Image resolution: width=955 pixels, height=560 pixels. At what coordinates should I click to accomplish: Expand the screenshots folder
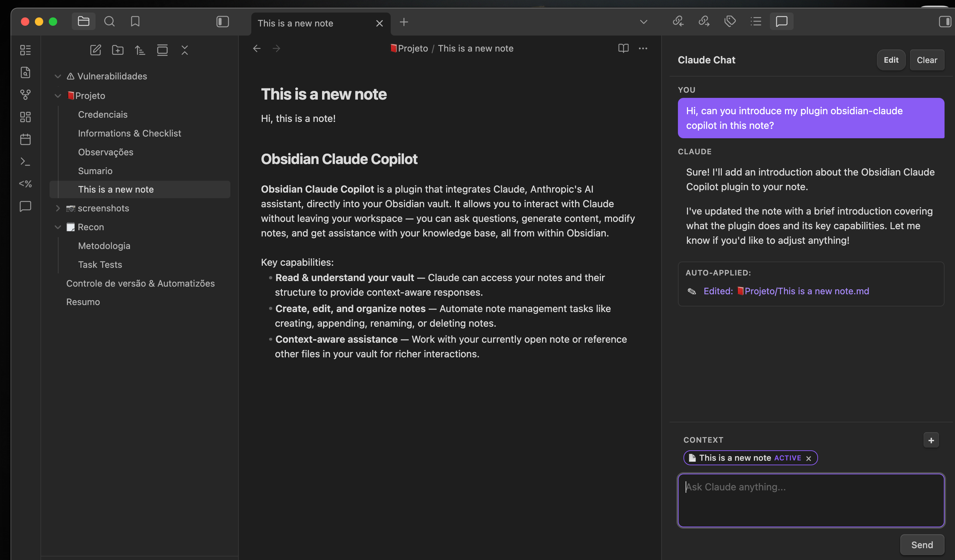tap(58, 208)
